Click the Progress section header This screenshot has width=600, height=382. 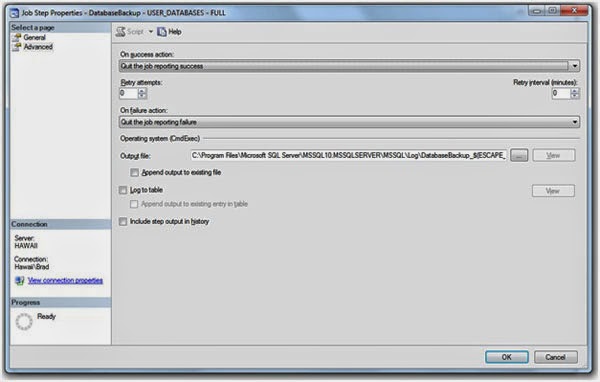60,302
